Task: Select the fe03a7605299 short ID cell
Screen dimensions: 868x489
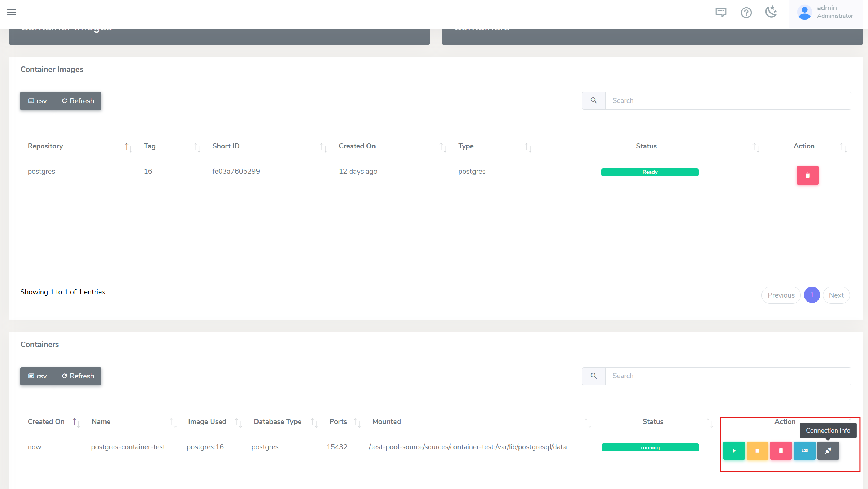Action: [x=236, y=171]
